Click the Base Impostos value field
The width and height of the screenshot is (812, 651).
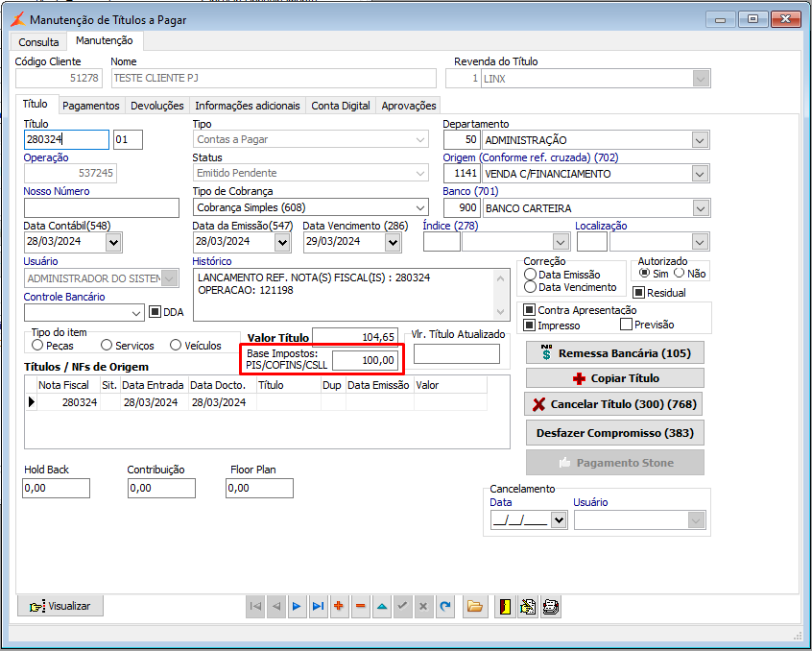(x=366, y=360)
